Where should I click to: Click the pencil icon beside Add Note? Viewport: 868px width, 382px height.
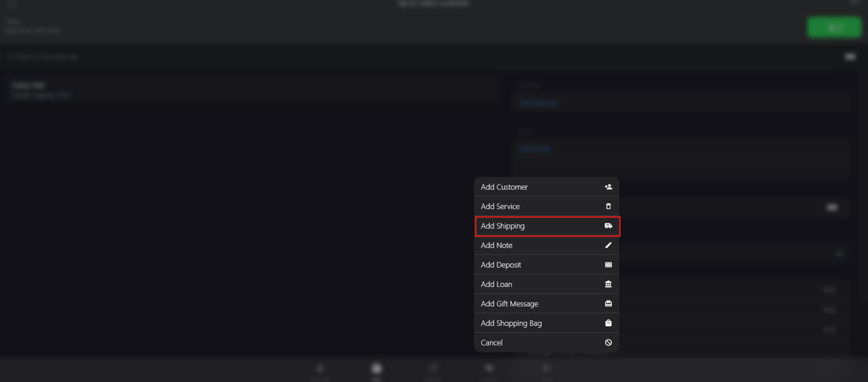609,246
